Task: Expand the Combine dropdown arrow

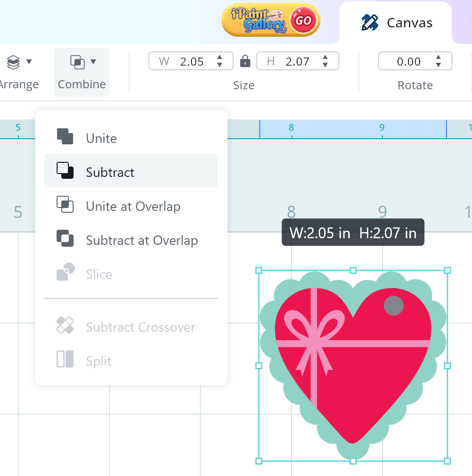Action: pyautogui.click(x=93, y=62)
